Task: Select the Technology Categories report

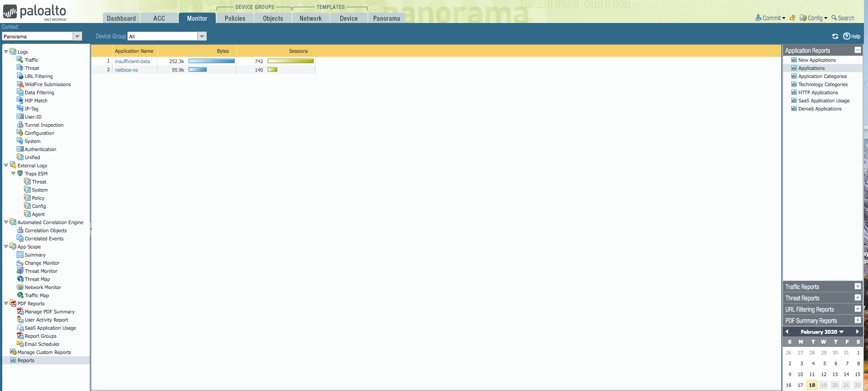Action: click(823, 84)
